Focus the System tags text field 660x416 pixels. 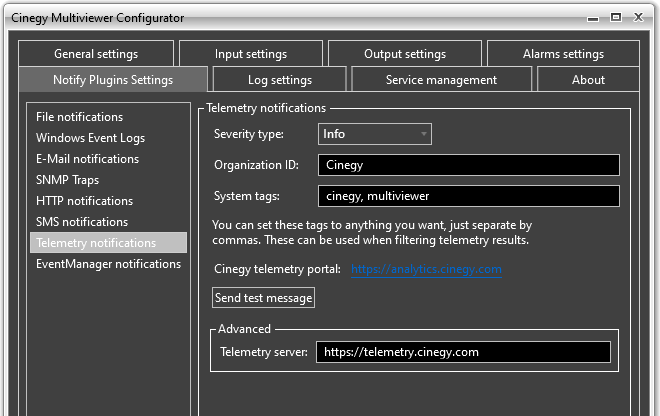tap(468, 196)
